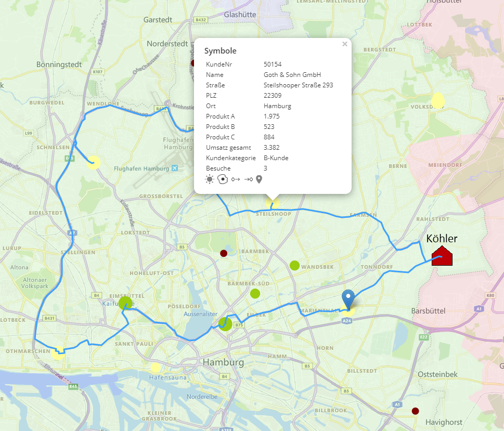The width and height of the screenshot is (504, 431).
Task: Click the blue pin marker near Marienthal
Action: (x=349, y=300)
